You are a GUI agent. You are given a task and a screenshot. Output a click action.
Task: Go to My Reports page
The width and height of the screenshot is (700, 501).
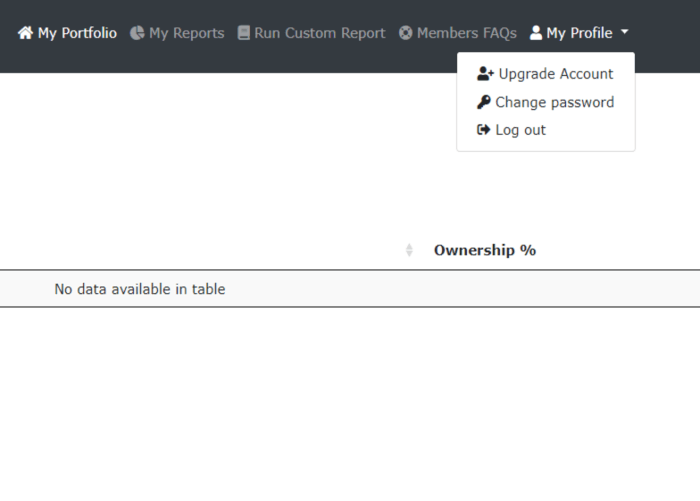pyautogui.click(x=187, y=33)
